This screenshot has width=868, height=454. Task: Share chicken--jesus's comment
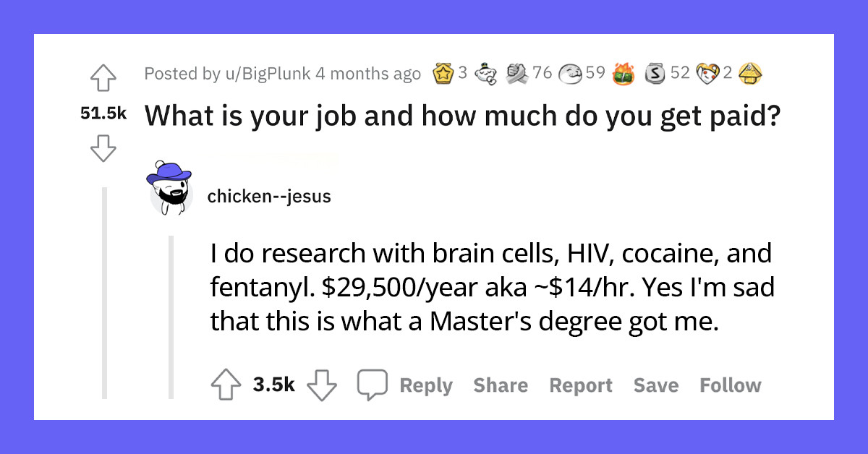501,385
